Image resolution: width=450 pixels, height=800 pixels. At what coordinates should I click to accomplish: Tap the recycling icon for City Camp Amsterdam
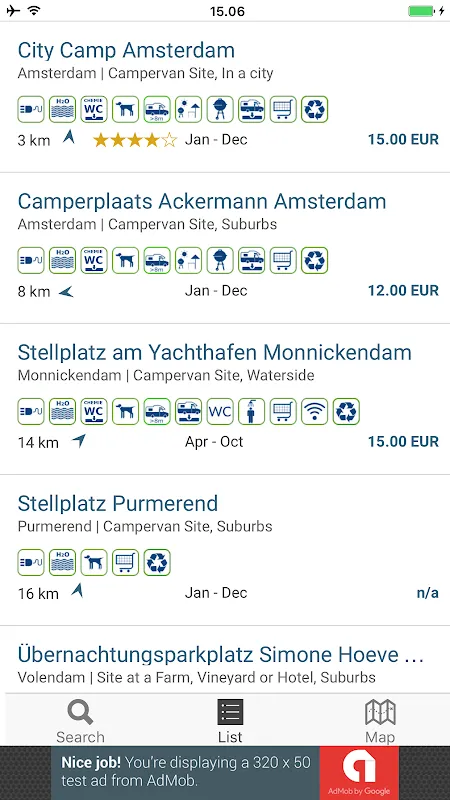314,109
